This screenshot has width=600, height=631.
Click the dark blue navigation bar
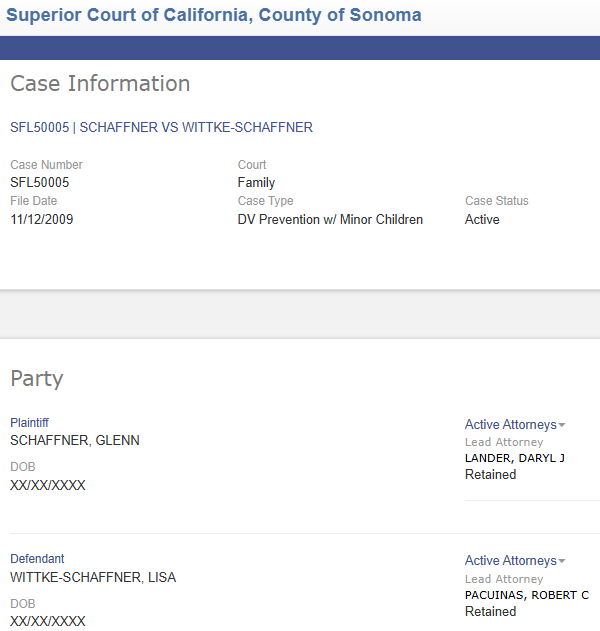pyautogui.click(x=300, y=48)
